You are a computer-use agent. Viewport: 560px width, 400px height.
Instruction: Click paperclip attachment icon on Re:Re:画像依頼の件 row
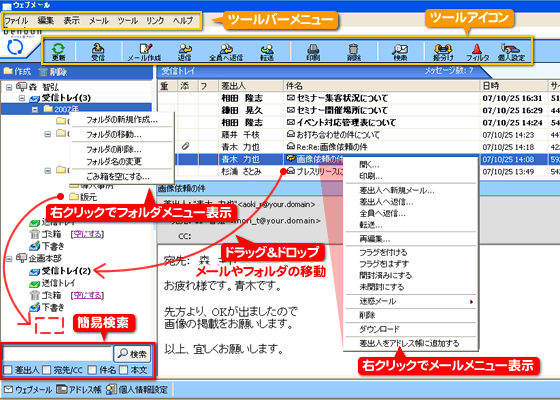(185, 146)
